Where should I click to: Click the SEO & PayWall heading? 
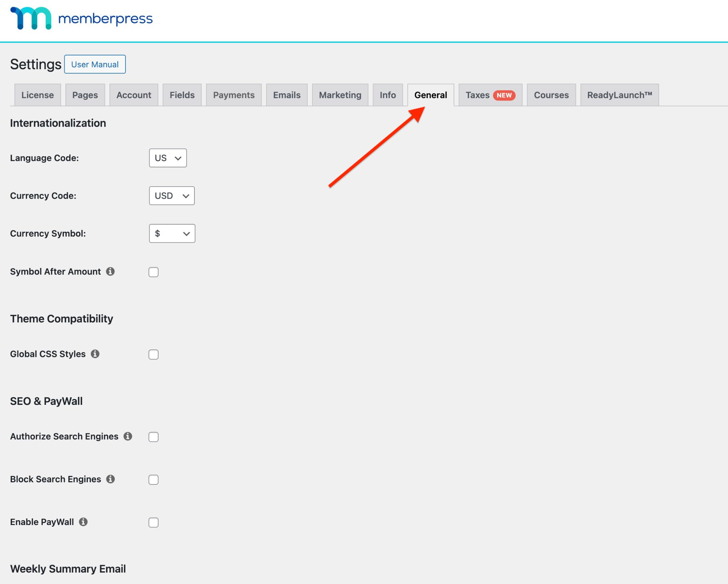46,401
